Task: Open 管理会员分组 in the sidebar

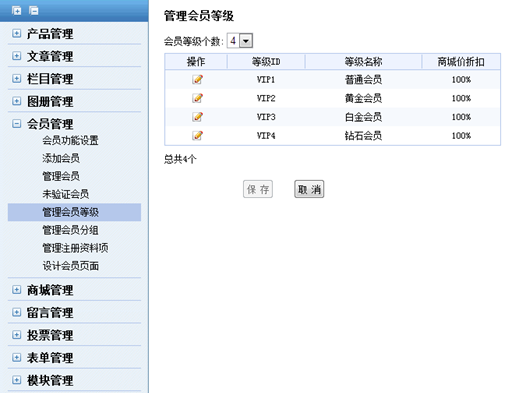Action: click(x=70, y=230)
